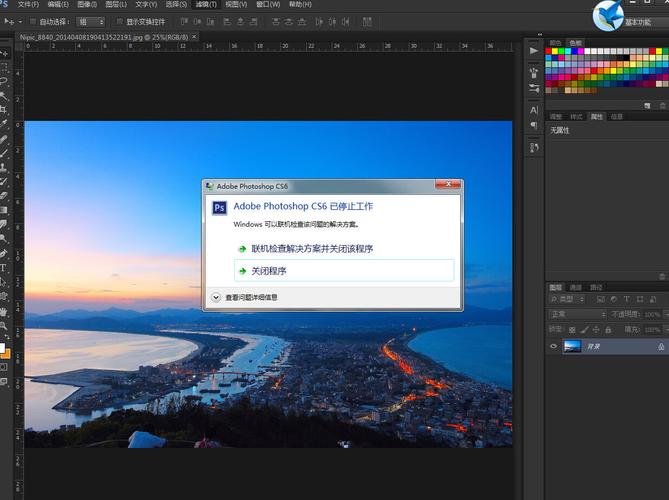Image resolution: width=669 pixels, height=500 pixels.
Task: Click the 填充 fill value field
Action: [x=652, y=330]
